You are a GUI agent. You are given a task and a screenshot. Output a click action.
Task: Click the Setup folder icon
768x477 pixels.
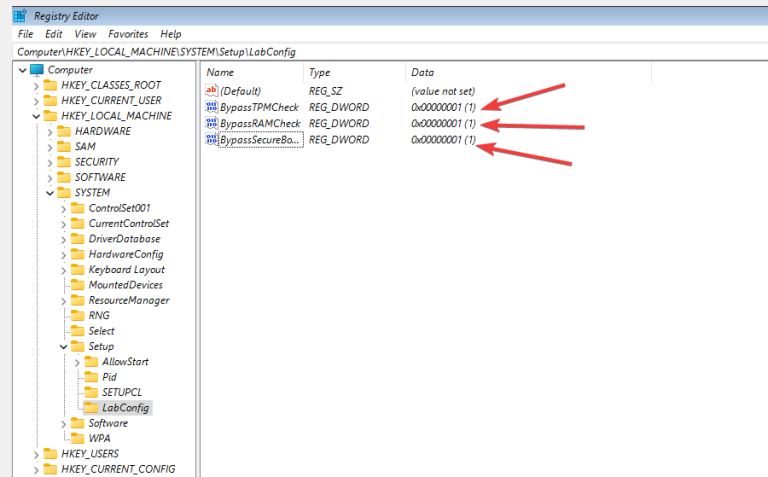coord(77,347)
